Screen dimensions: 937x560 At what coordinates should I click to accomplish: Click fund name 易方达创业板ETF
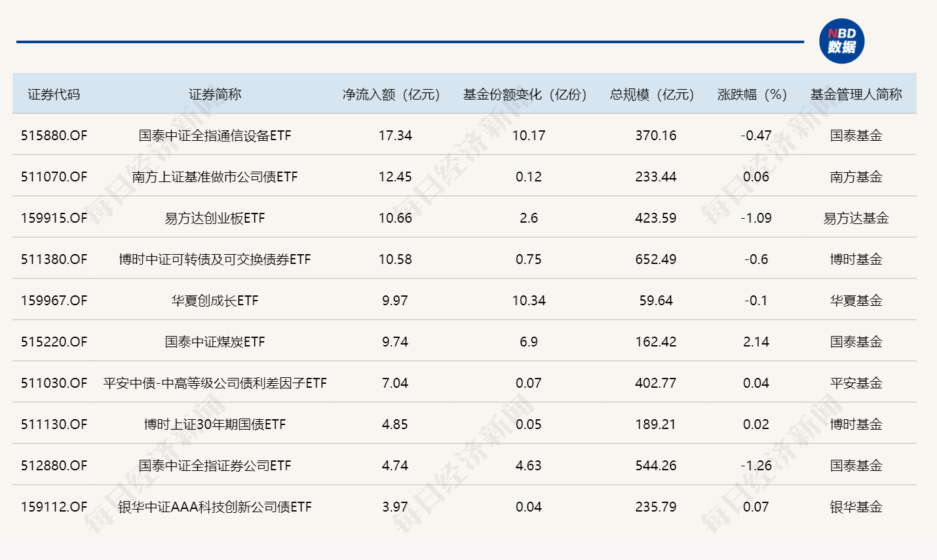215,218
